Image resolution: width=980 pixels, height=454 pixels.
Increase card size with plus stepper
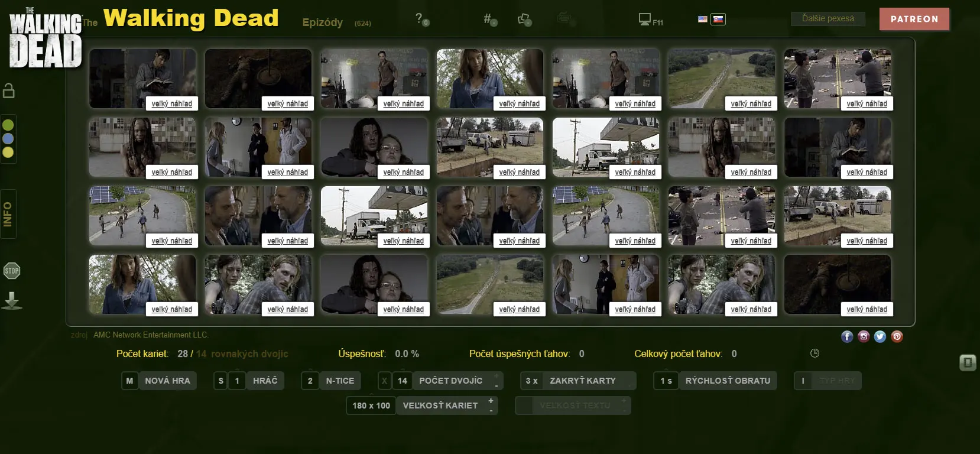click(x=491, y=401)
